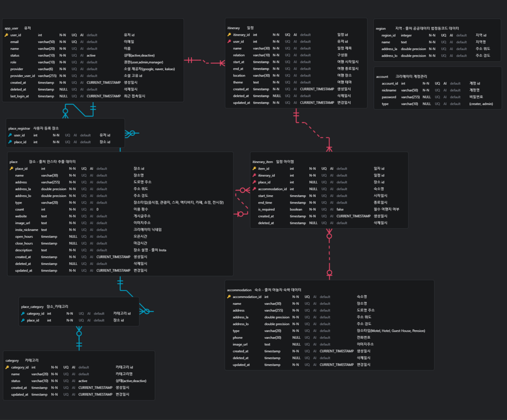Select the red dashed relationship line between itinerary and itinerary_item

[x=313, y=130]
